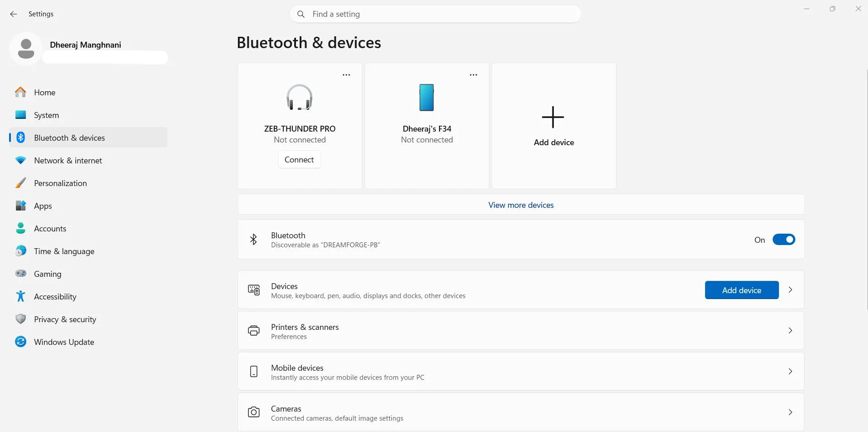
Task: Open more options for ZEB-THUNDER PRO
Action: [346, 75]
